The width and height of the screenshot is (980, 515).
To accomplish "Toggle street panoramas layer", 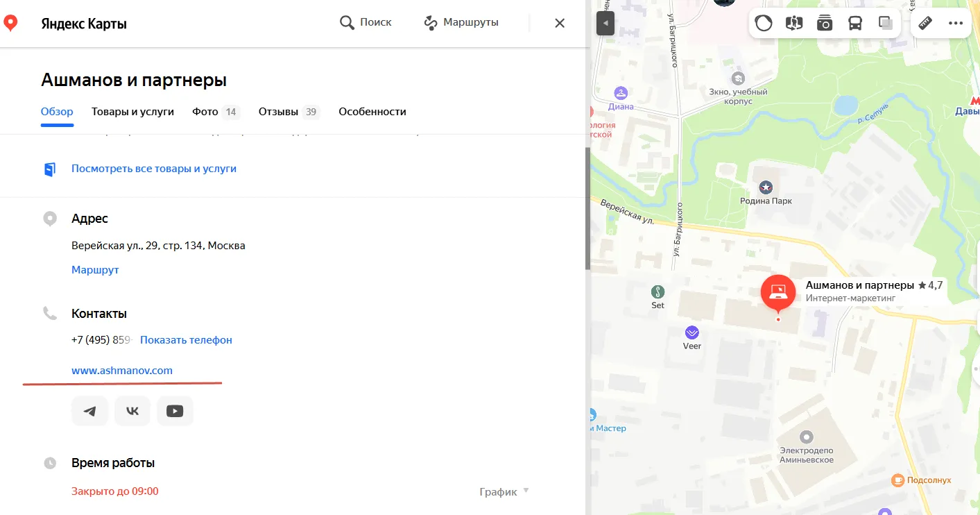I will (x=794, y=24).
